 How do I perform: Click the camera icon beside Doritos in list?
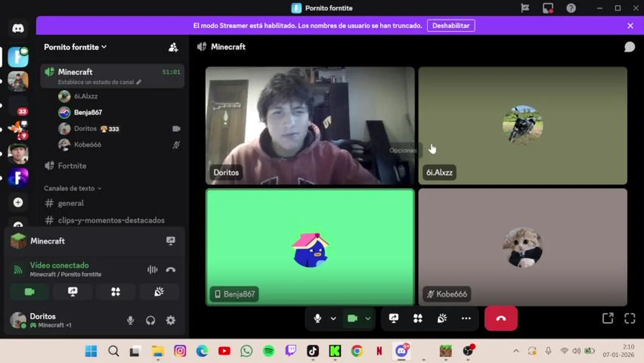coord(176,129)
